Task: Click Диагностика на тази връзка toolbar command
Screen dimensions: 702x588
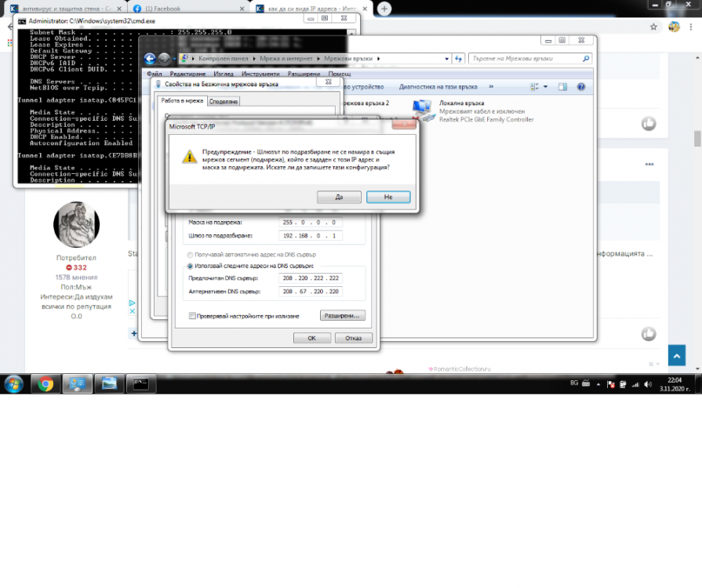Action: [x=438, y=87]
